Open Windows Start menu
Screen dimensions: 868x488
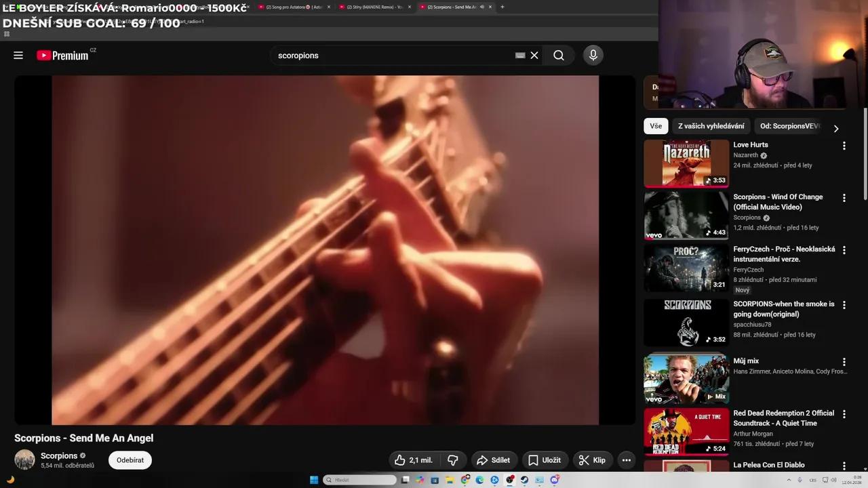click(314, 480)
